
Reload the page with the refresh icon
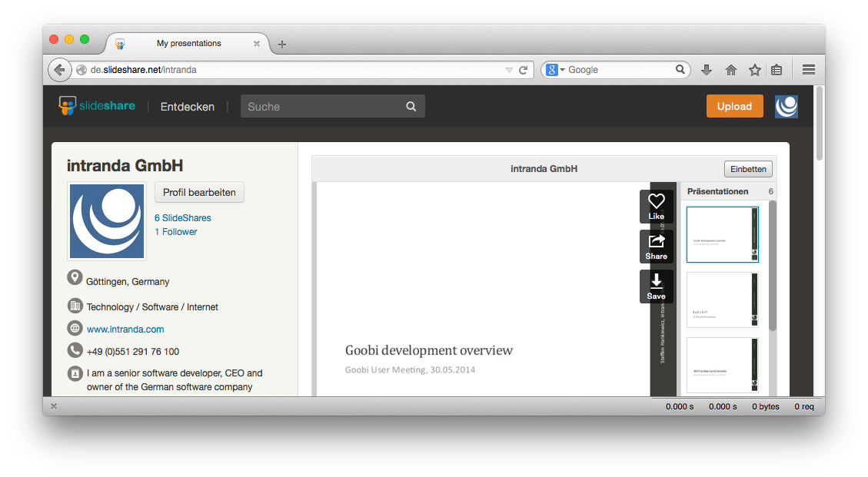(x=523, y=70)
